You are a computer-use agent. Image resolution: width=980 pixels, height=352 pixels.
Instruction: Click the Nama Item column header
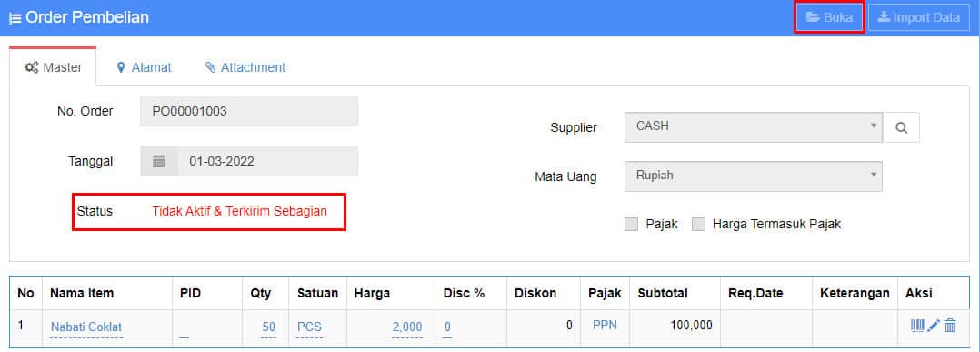pyautogui.click(x=82, y=293)
